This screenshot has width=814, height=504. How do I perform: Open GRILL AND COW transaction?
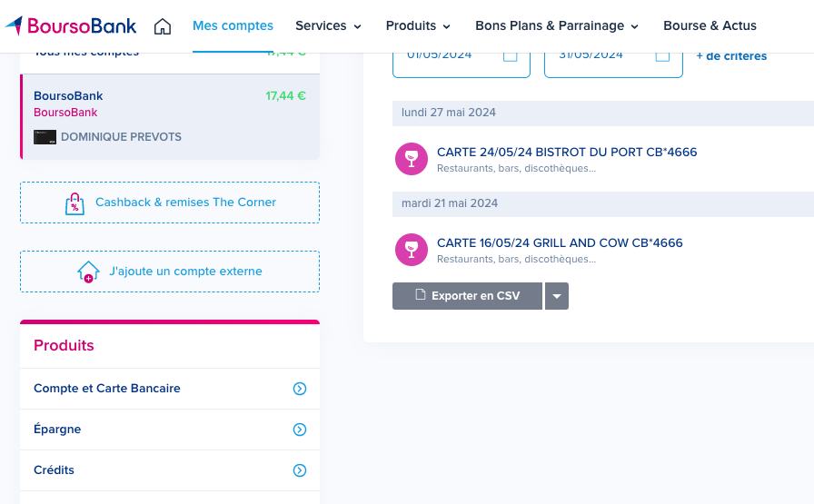pos(560,242)
